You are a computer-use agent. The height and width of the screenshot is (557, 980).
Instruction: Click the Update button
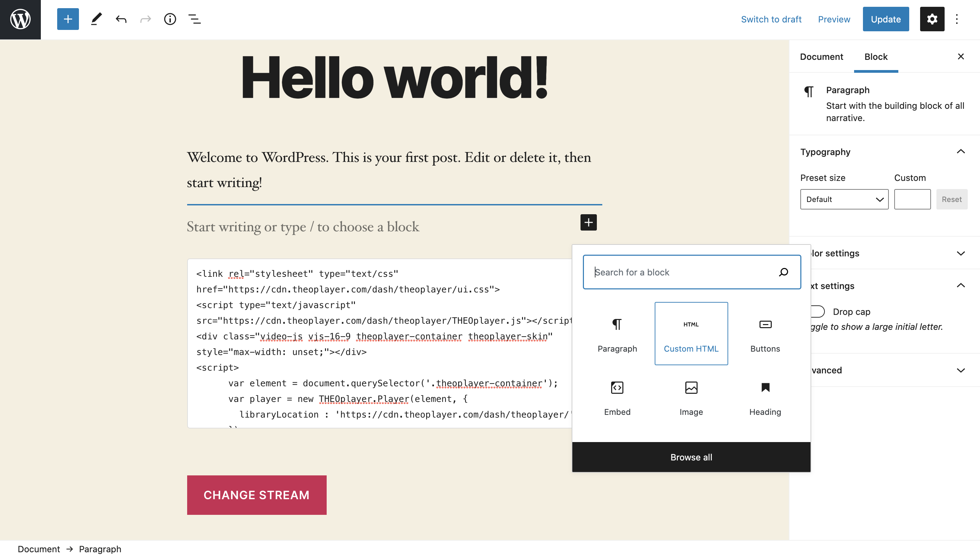(x=885, y=19)
